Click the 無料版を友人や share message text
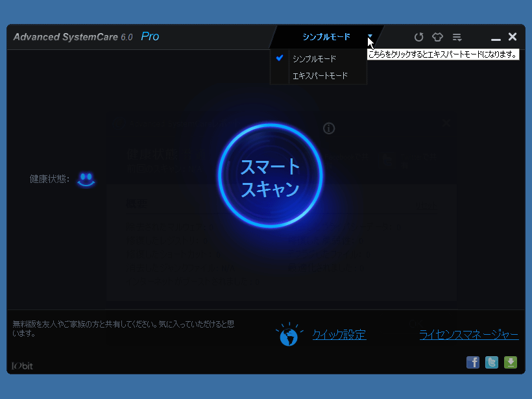532x399 pixels. pos(123,328)
